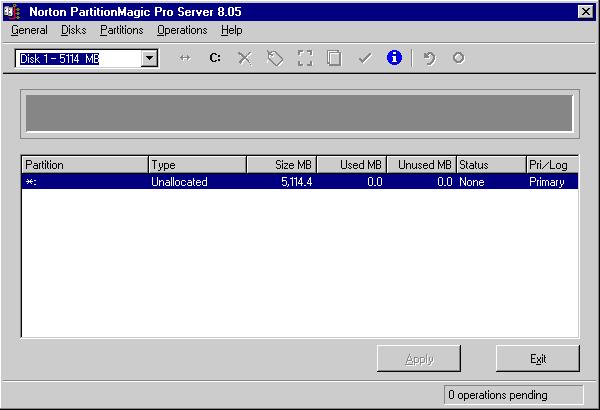Click the Resize/Move partition toolbar icon
The width and height of the screenshot is (600, 410).
[185, 58]
